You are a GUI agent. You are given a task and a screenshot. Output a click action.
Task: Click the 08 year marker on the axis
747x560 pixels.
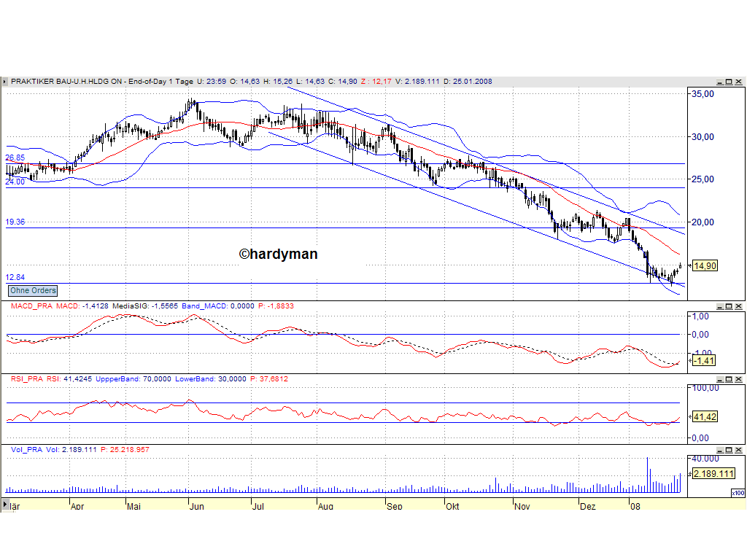point(635,505)
